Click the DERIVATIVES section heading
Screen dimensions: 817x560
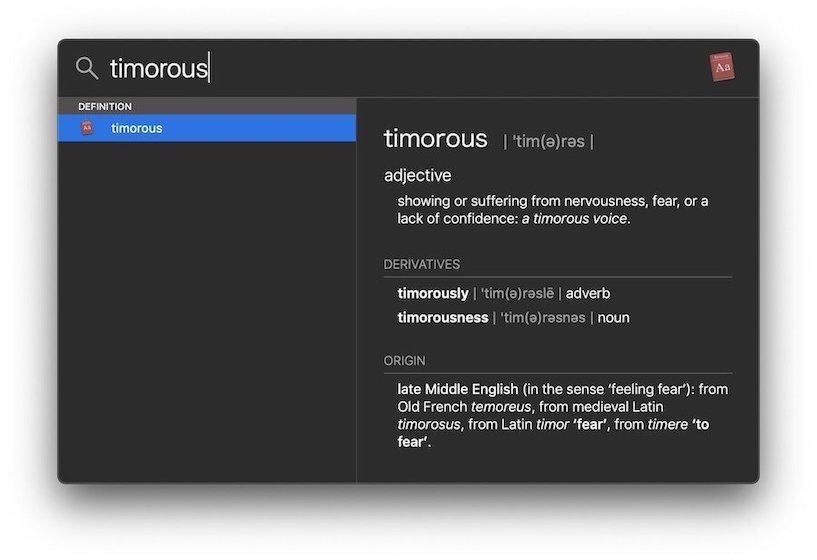click(x=421, y=265)
